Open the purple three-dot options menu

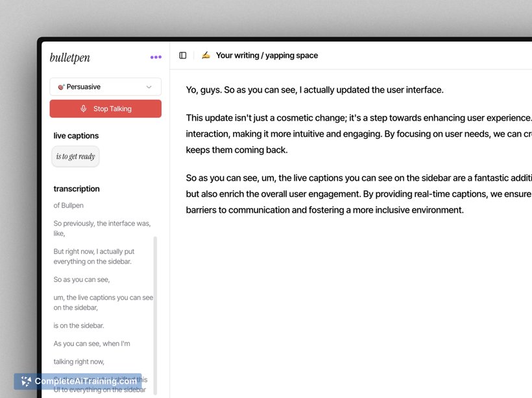pyautogui.click(x=156, y=57)
